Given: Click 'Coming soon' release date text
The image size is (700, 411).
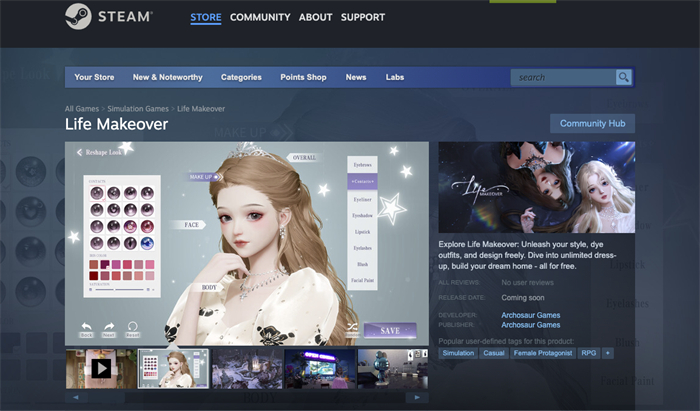Looking at the screenshot, I should [x=522, y=298].
